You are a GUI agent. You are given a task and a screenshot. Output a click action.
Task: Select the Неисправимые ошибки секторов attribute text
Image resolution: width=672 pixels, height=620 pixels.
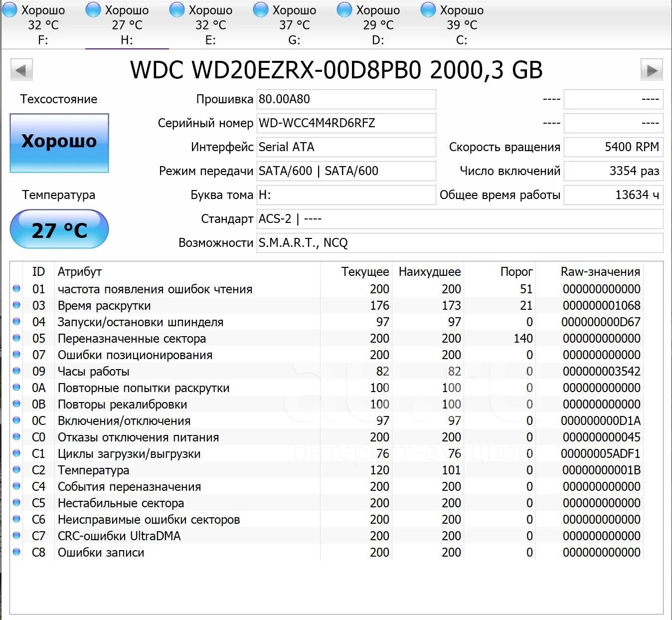(149, 520)
